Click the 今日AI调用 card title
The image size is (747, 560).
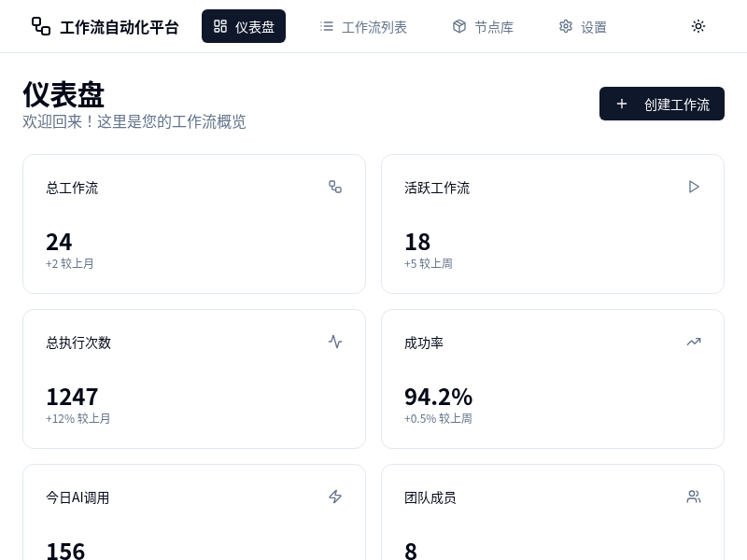tap(78, 497)
